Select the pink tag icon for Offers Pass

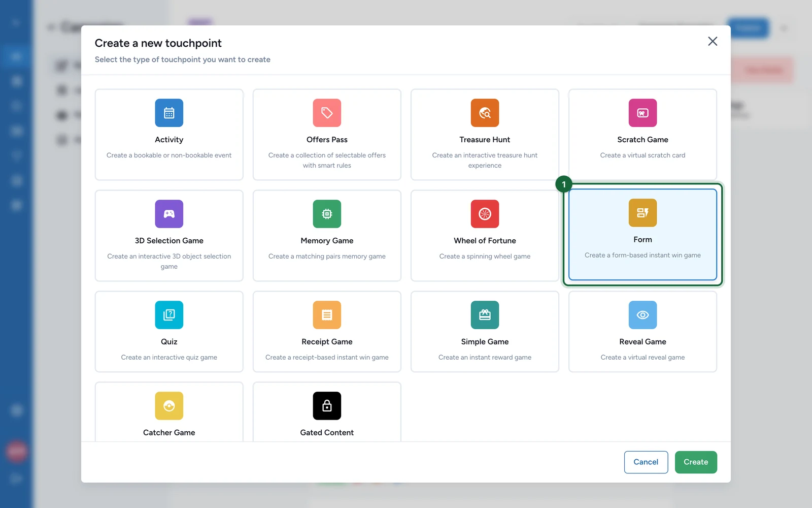coord(327,113)
